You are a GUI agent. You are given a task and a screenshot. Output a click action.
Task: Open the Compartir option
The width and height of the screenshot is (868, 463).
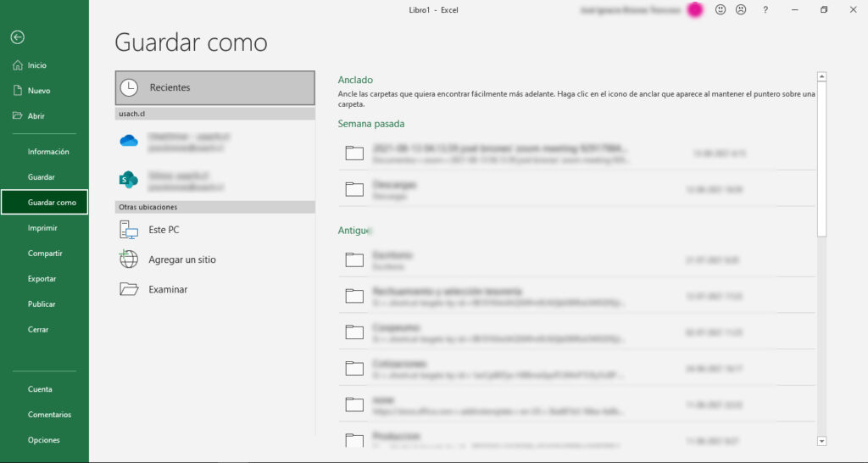coord(44,254)
